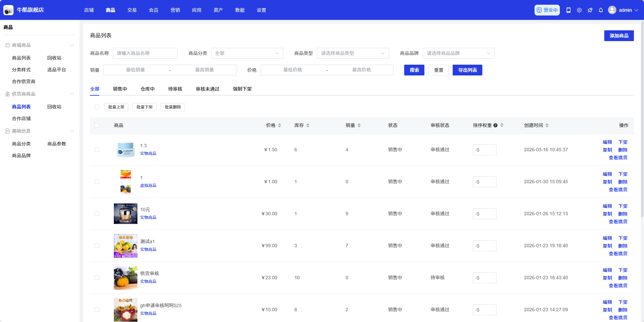This screenshot has width=644, height=322.
Task: Switch to the 待审核 tab
Action: (x=175, y=89)
